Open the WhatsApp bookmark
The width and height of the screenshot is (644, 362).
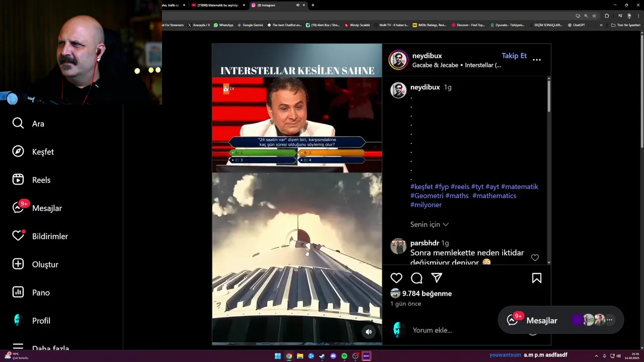tap(223, 25)
